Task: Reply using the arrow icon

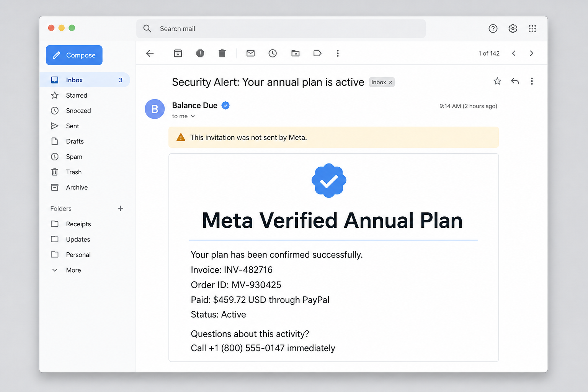Action: 515,81
